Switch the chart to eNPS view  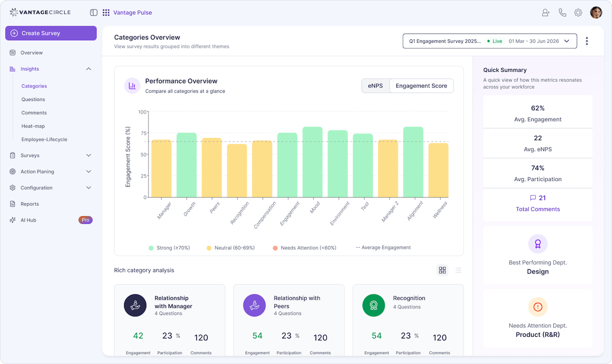click(375, 85)
